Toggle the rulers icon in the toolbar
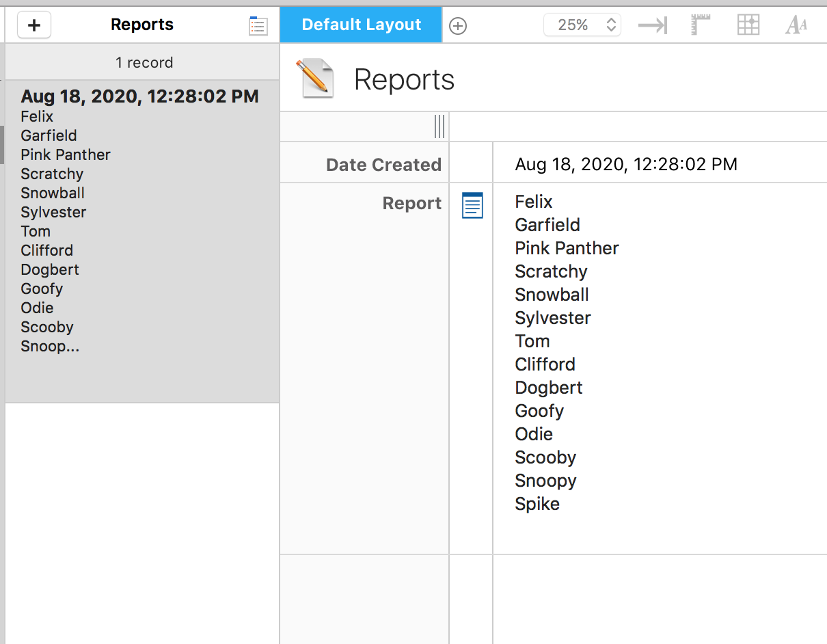 [700, 25]
